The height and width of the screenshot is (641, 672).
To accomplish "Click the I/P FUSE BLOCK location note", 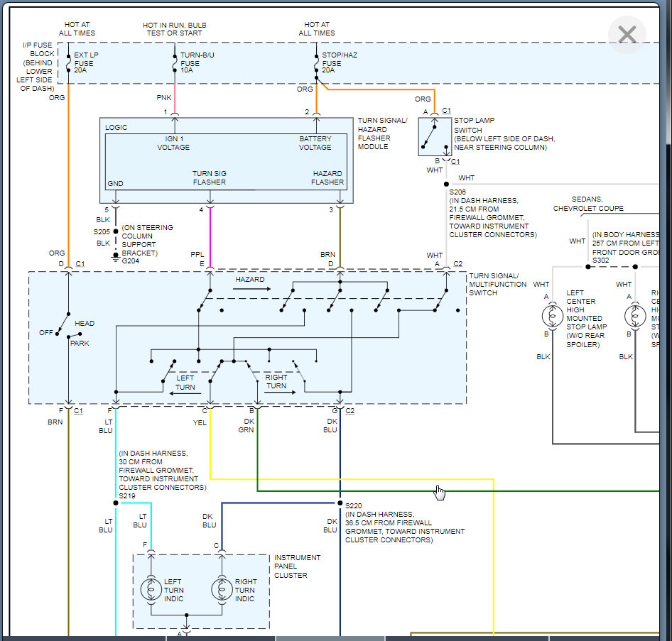I will click(36, 67).
